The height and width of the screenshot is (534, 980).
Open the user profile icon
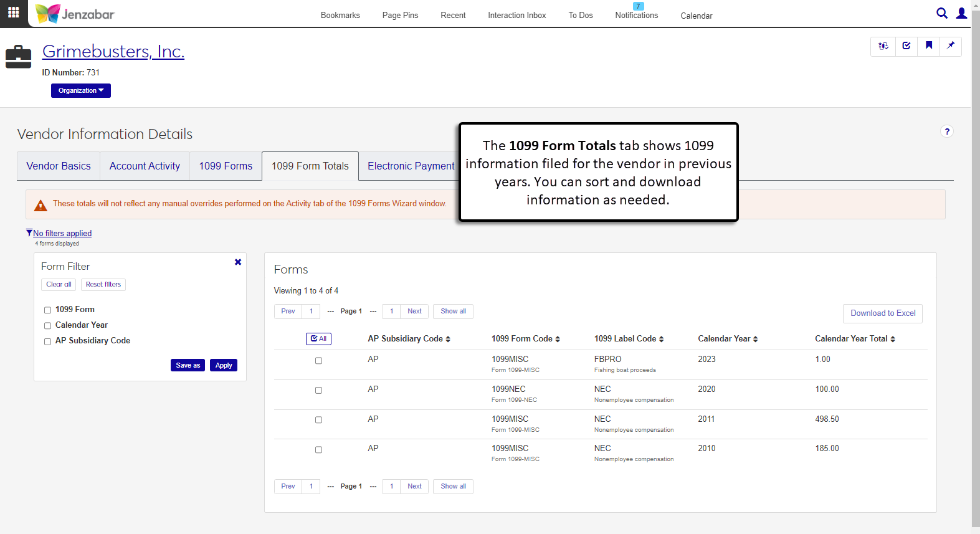pos(961,13)
